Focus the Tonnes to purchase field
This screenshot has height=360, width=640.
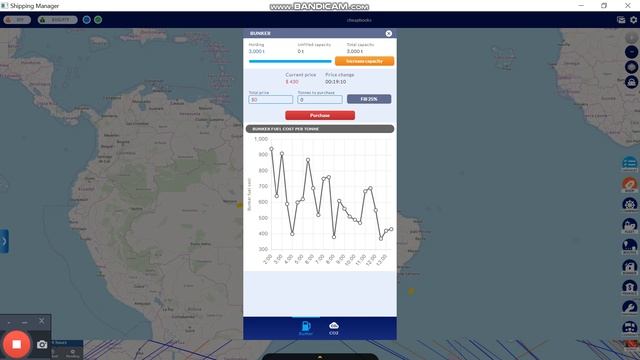(x=320, y=100)
